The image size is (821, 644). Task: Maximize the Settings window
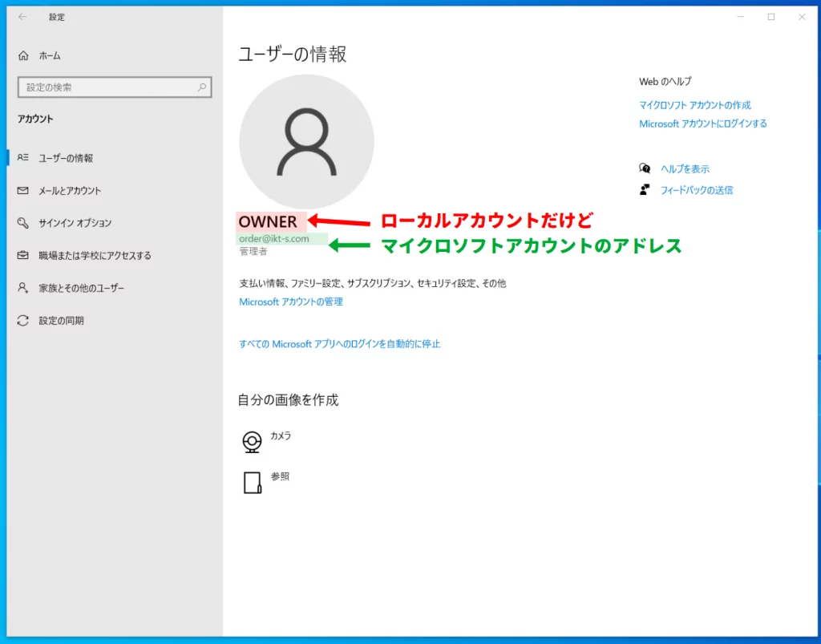pos(770,17)
